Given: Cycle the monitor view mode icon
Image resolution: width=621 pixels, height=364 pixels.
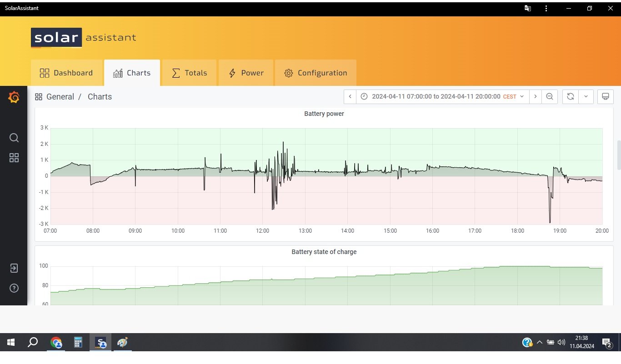Looking at the screenshot, I should [605, 96].
